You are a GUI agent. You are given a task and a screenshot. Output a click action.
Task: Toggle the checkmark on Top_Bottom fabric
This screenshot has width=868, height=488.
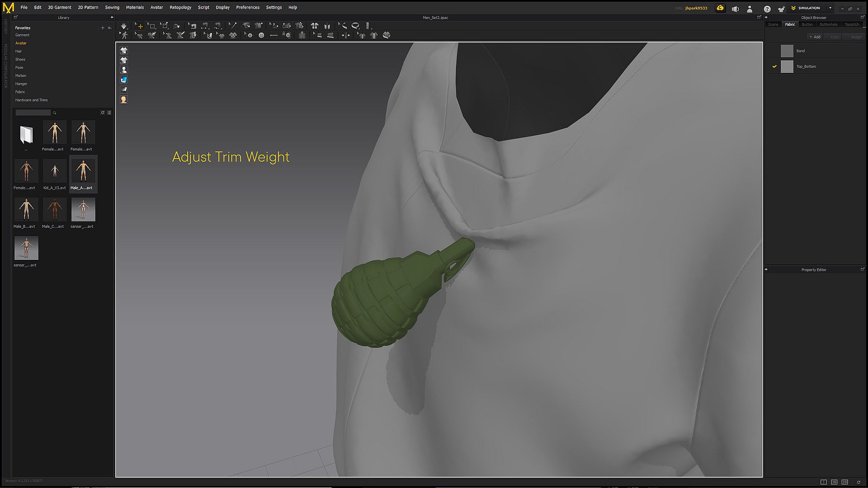[774, 66]
